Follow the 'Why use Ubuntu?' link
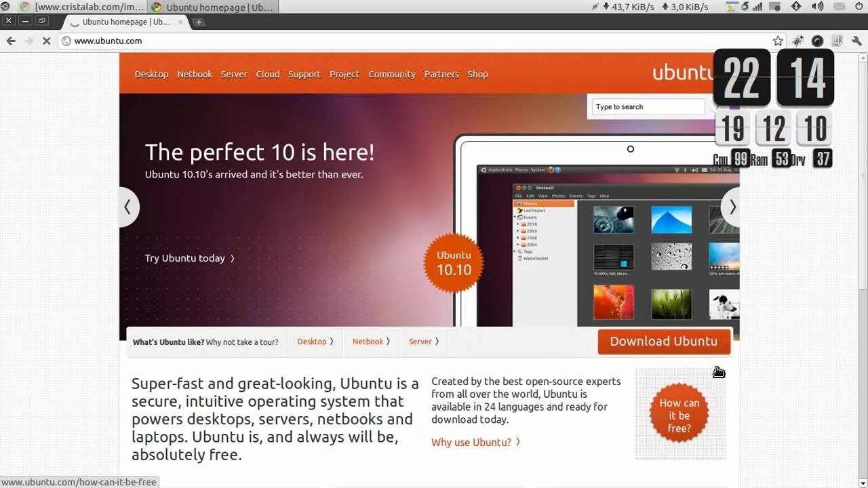 (x=476, y=442)
